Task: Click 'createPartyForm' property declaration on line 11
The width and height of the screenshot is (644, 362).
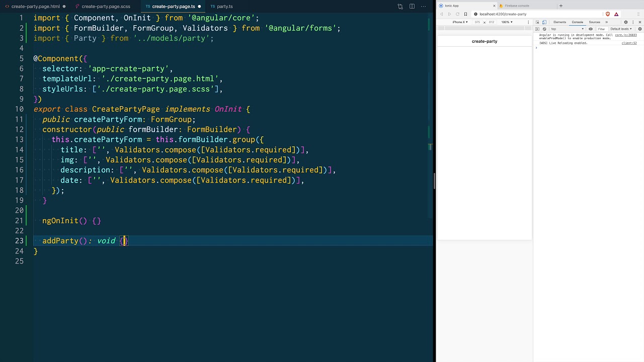Action: [x=108, y=119]
